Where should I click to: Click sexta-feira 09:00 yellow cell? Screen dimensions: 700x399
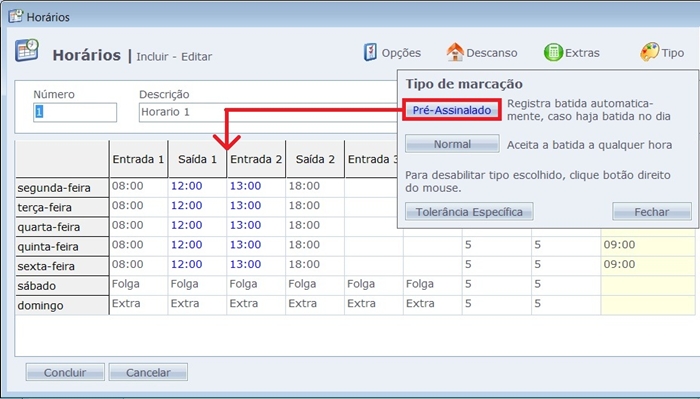pos(648,266)
